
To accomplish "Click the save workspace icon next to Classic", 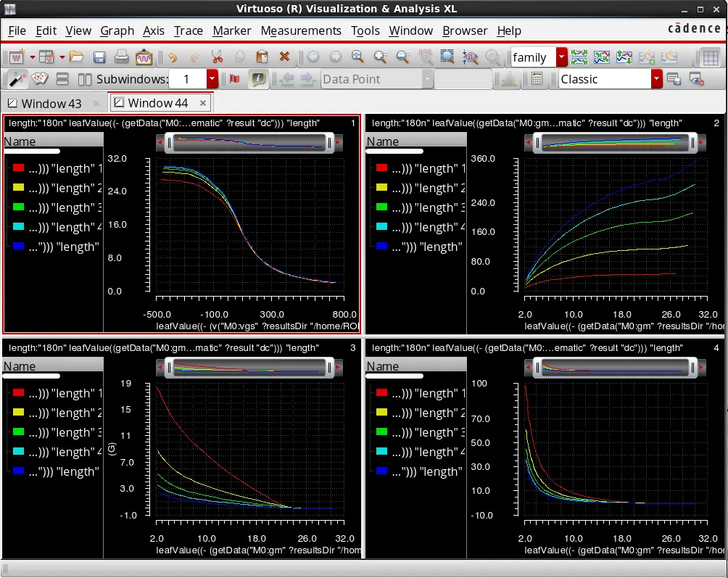I will [x=674, y=79].
